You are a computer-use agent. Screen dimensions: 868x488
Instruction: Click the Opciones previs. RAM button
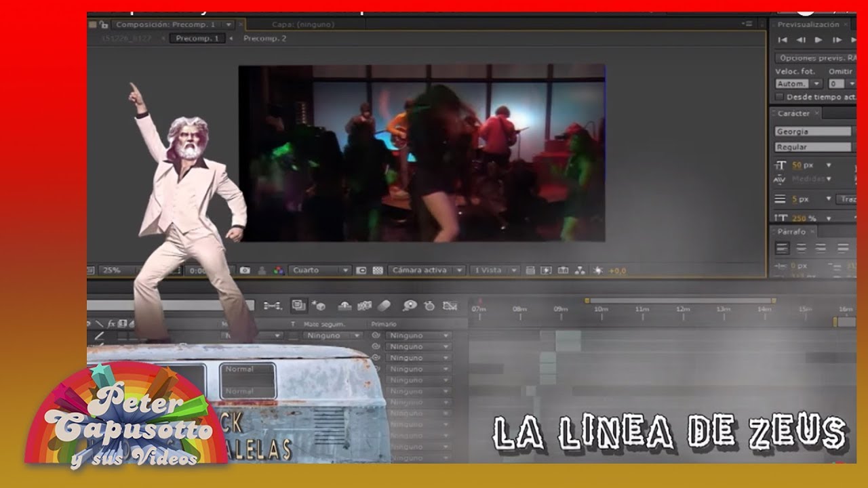click(x=815, y=58)
